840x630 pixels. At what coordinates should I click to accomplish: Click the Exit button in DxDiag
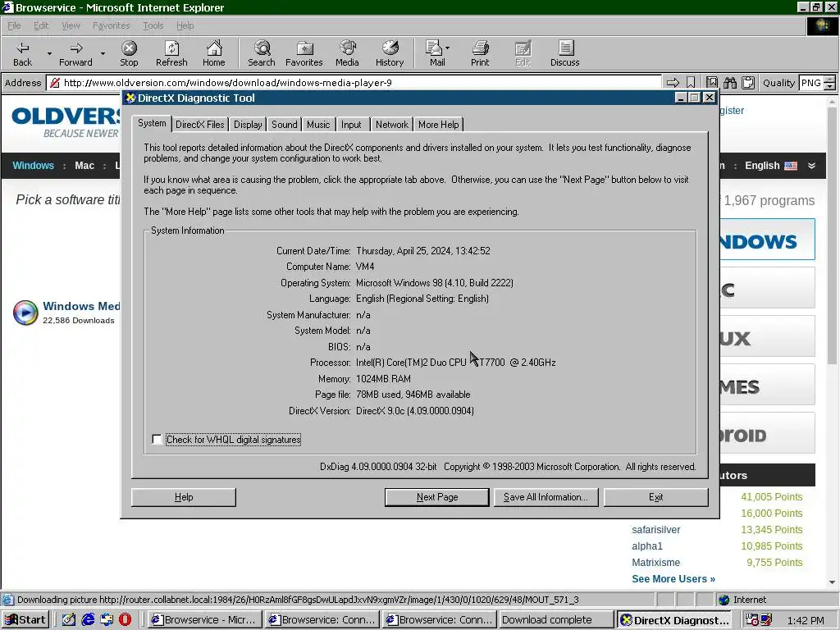point(656,497)
